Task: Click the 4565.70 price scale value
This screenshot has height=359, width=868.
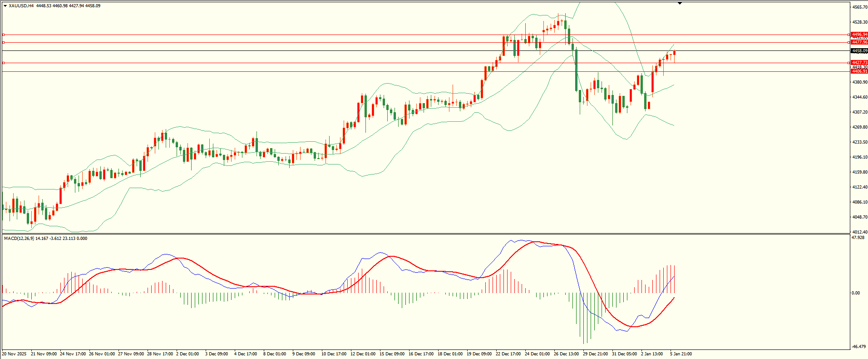Action: (860, 7)
